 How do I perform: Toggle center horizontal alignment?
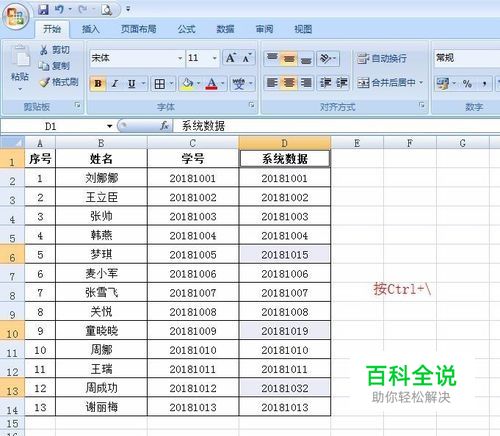click(289, 83)
